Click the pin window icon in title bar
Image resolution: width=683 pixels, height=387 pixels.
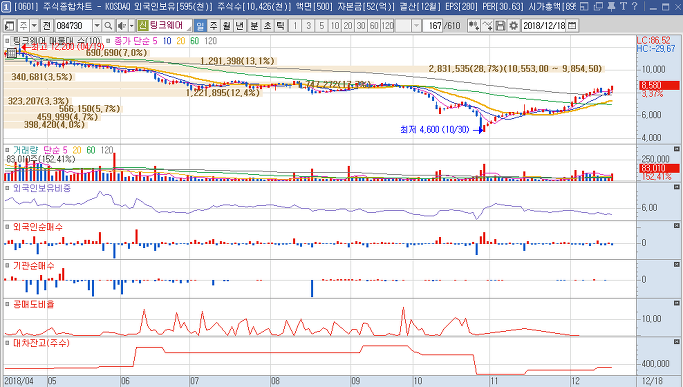tap(611, 6)
